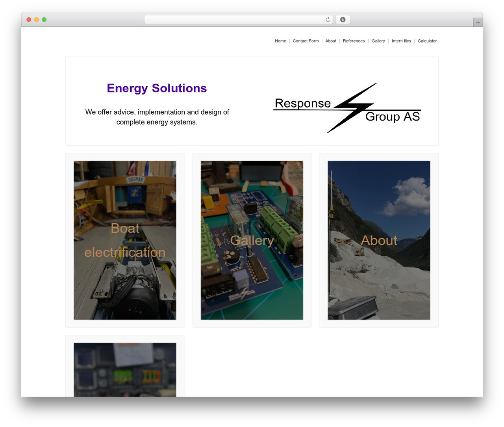This screenshot has width=504, height=427.
Task: Open the Intern files menu item
Action: [401, 41]
